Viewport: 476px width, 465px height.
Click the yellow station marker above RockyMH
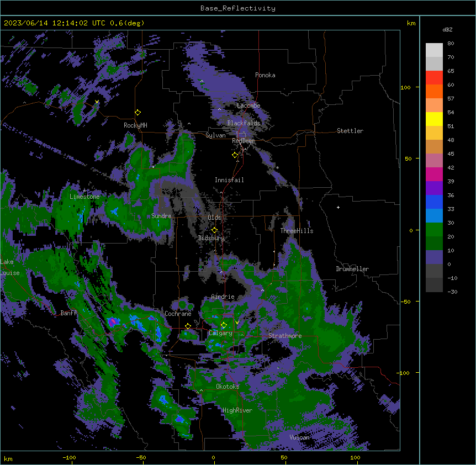137,112
